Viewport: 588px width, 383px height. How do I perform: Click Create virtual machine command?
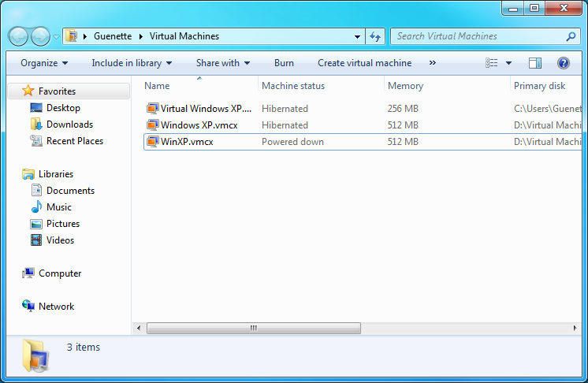click(364, 63)
